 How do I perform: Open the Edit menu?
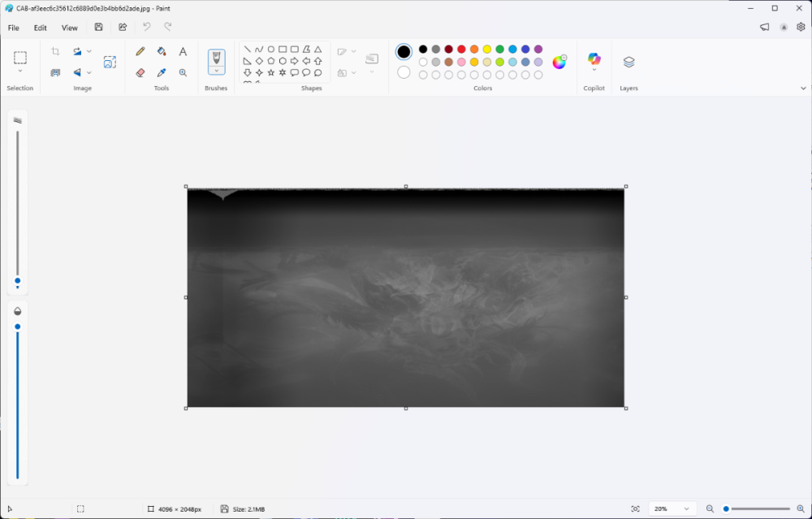click(41, 28)
